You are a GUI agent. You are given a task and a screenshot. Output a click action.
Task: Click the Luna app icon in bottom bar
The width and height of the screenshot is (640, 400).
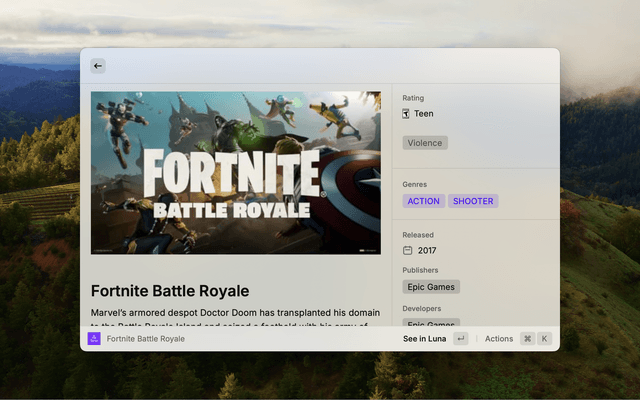[x=94, y=339]
